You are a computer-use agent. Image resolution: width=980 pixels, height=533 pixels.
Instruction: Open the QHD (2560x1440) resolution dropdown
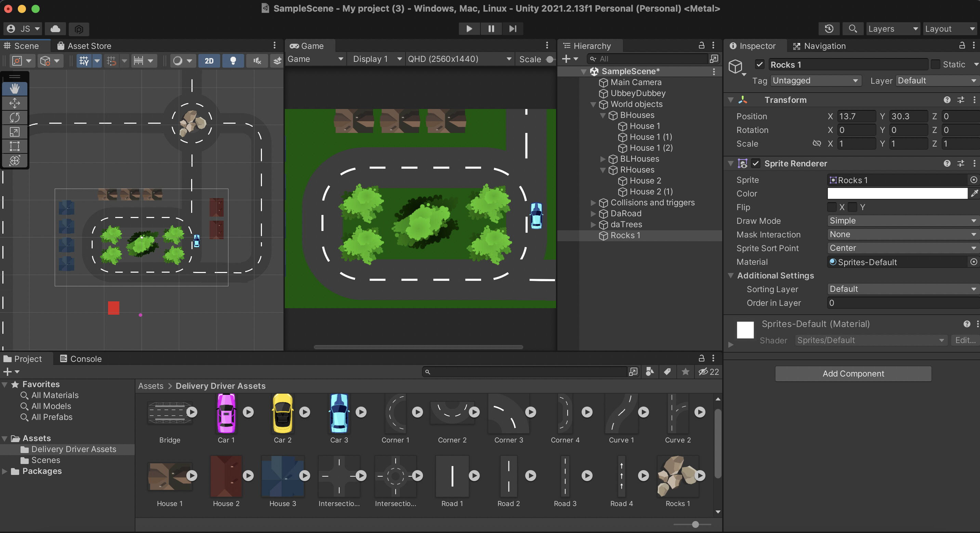(459, 59)
